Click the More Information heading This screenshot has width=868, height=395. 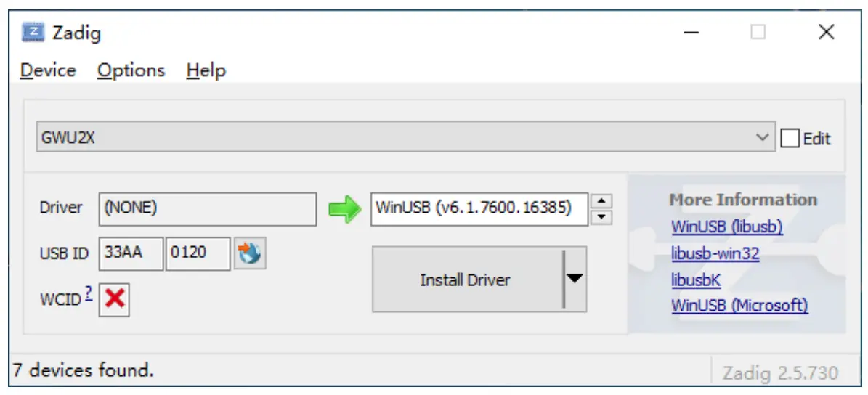pyautogui.click(x=743, y=200)
